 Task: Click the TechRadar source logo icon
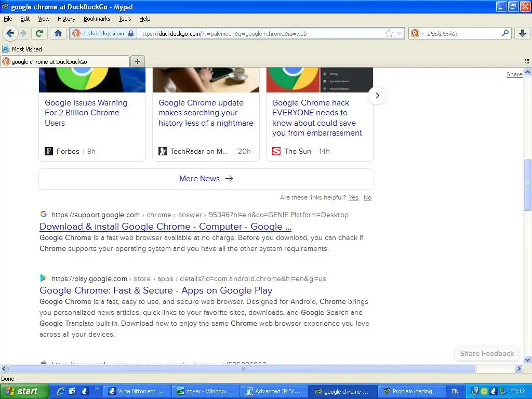[163, 151]
